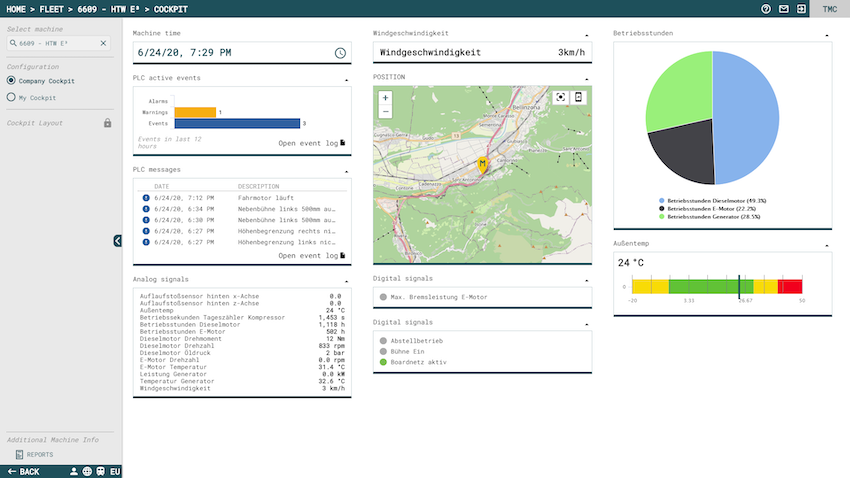Sort messages by DATE column
Image resolution: width=850 pixels, height=478 pixels.
pos(162,186)
